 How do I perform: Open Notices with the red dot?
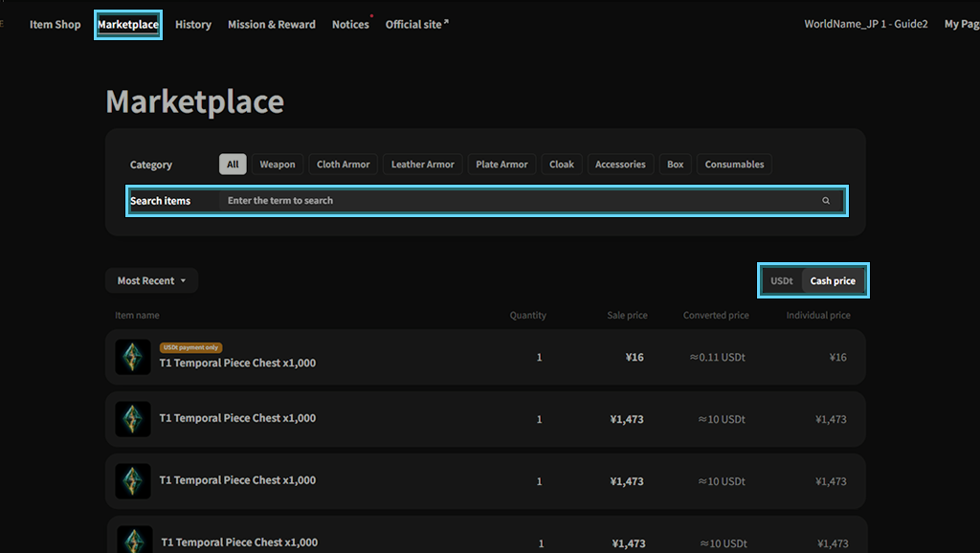[x=350, y=25]
